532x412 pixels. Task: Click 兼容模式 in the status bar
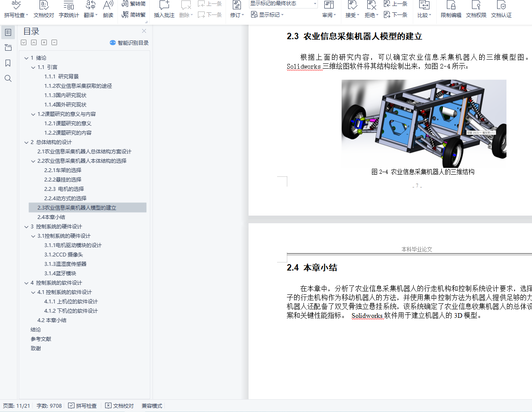tap(152, 406)
